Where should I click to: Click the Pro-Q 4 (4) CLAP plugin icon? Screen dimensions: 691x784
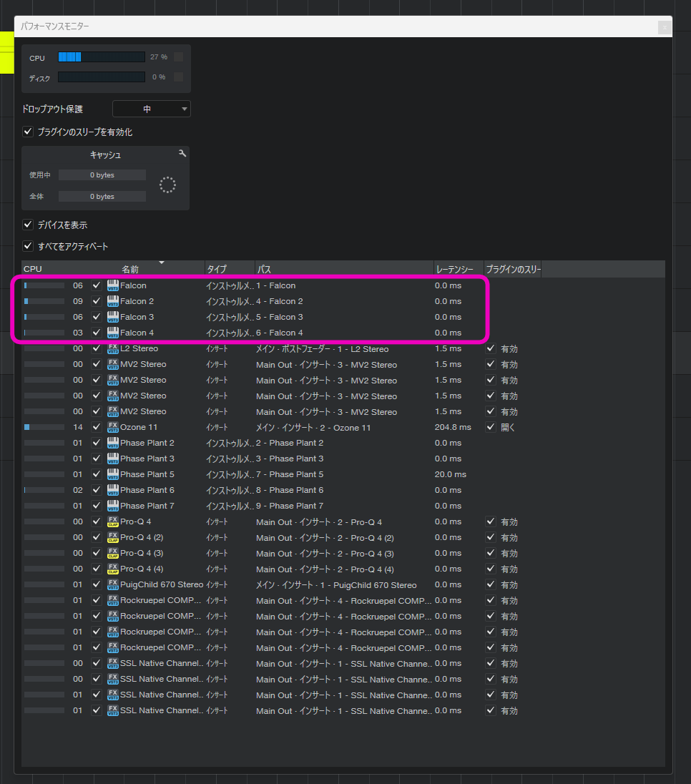point(112,569)
